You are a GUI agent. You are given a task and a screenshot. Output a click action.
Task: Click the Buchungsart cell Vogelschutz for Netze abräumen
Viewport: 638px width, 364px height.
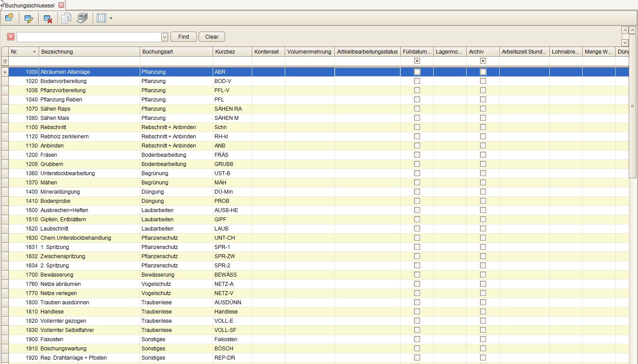coord(176,284)
